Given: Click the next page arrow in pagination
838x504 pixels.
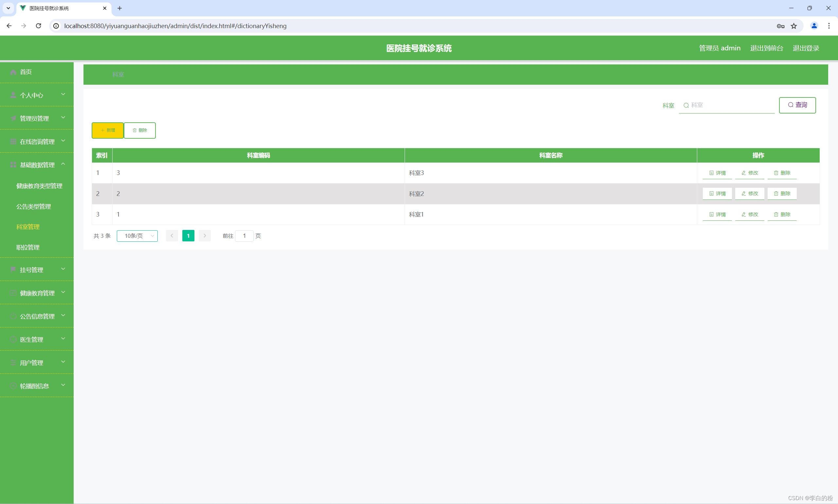Looking at the screenshot, I should pyautogui.click(x=205, y=236).
